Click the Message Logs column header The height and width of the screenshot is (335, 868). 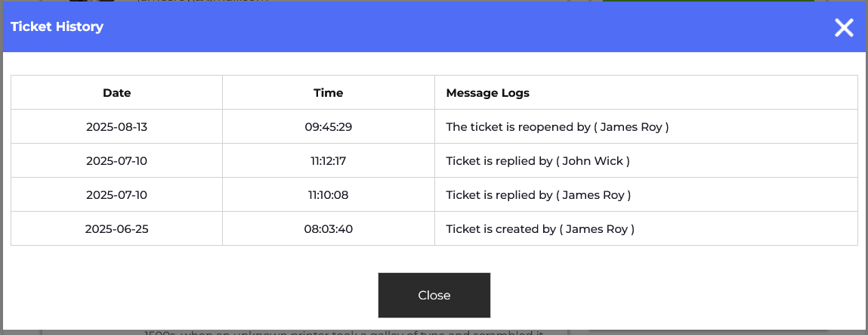tap(488, 93)
